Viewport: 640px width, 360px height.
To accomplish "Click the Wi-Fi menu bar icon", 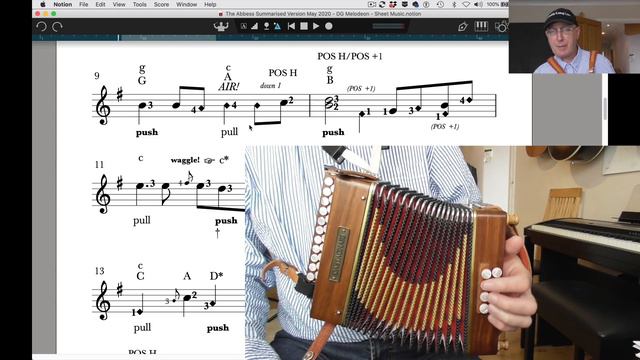I will click(x=466, y=4).
